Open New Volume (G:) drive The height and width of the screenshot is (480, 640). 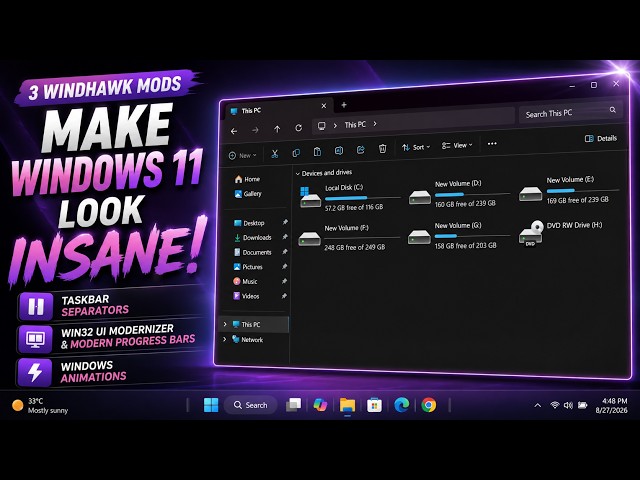[459, 236]
